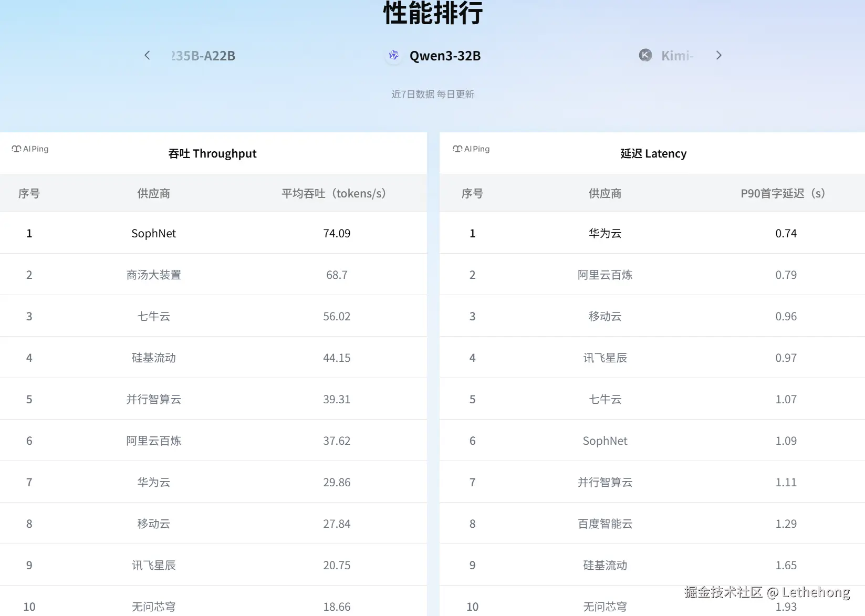Screen dimensions: 865x616
Task: Click the latency value 1.07
Action: tap(786, 399)
